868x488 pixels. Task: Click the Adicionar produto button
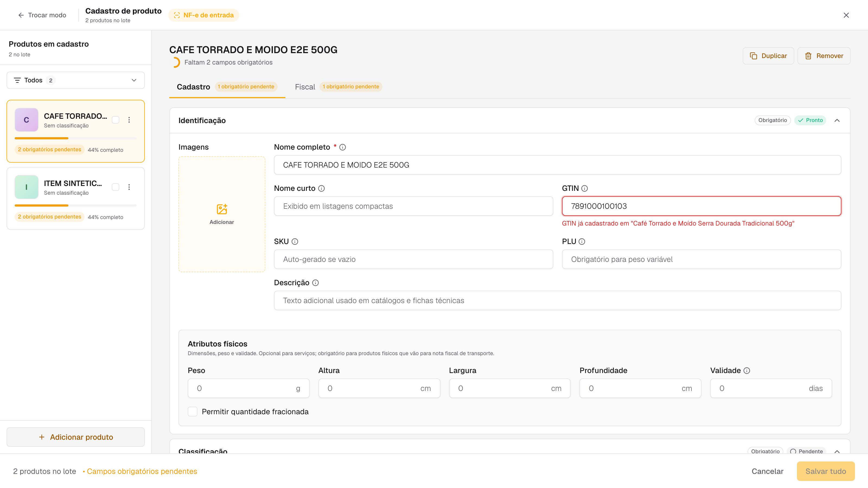tap(75, 437)
